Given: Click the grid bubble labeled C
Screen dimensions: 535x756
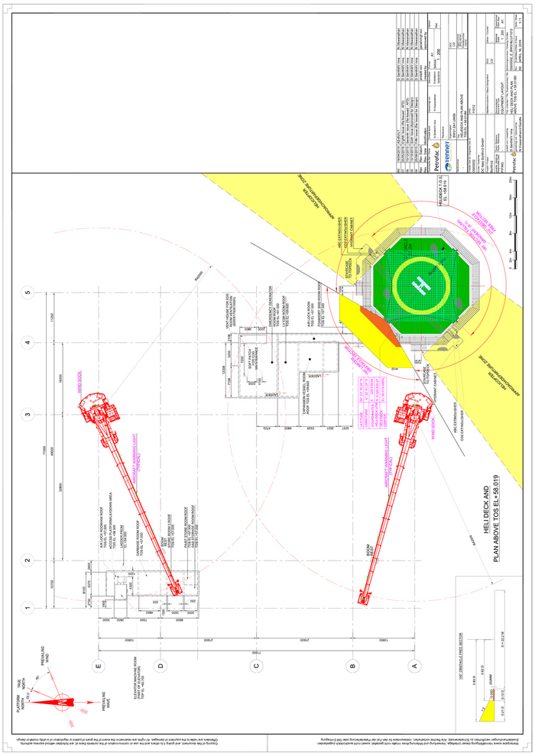Looking at the screenshot, I should [x=256, y=665].
